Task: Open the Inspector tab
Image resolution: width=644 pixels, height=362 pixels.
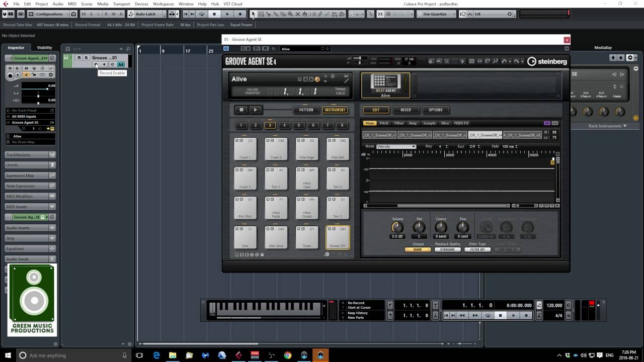Action: (x=16, y=48)
